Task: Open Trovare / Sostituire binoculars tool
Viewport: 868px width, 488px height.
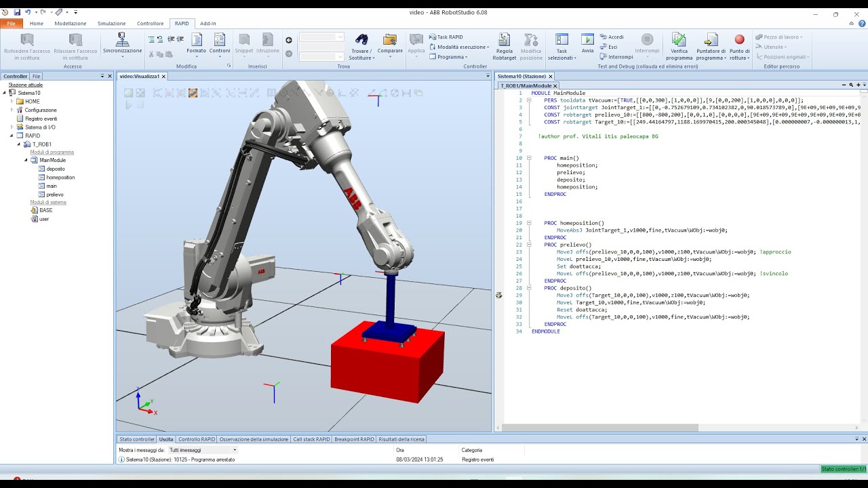Action: click(x=361, y=39)
